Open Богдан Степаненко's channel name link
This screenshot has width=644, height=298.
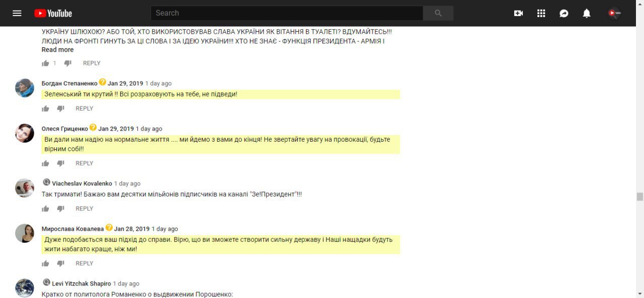click(x=69, y=83)
